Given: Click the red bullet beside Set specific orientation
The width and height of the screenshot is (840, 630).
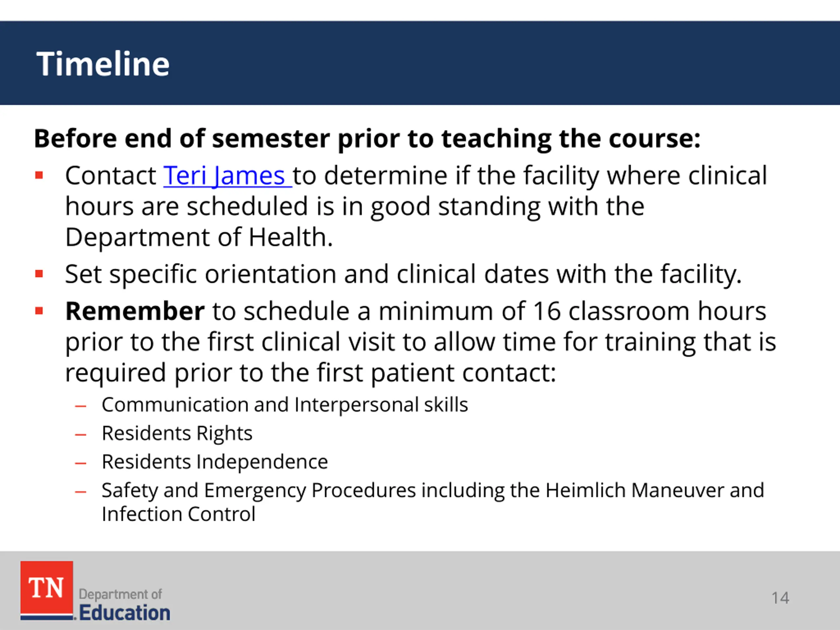Looking at the screenshot, I should tap(39, 274).
